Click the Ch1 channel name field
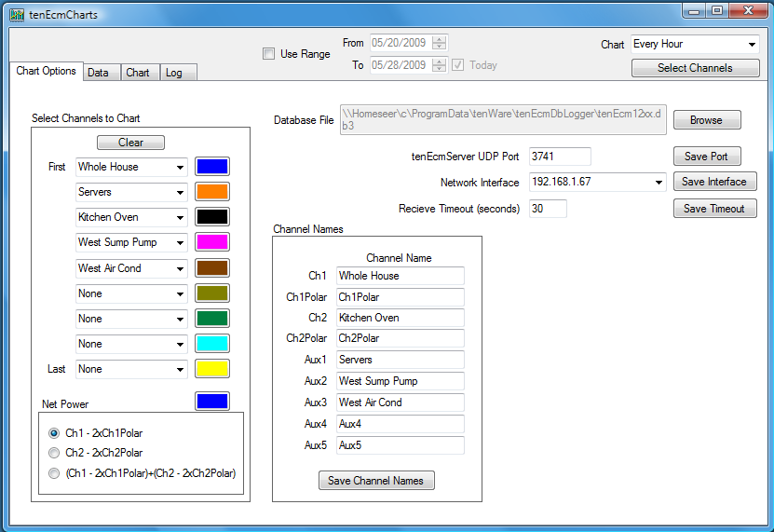The width and height of the screenshot is (774, 532). 401,276
